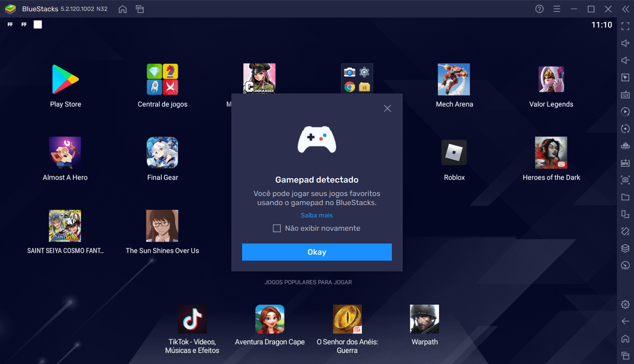Viewport: 634px width, 364px height.
Task: Open the multi-instance manager layers icon
Action: [625, 248]
